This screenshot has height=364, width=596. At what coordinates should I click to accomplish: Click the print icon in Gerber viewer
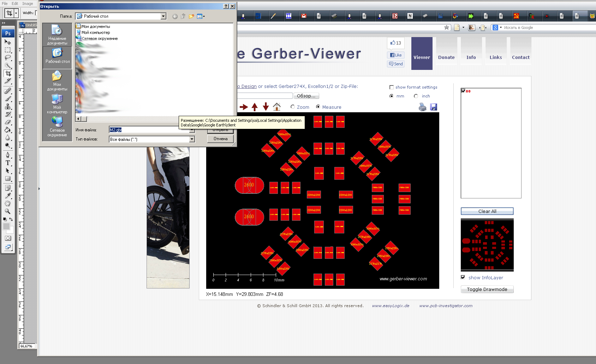(422, 107)
